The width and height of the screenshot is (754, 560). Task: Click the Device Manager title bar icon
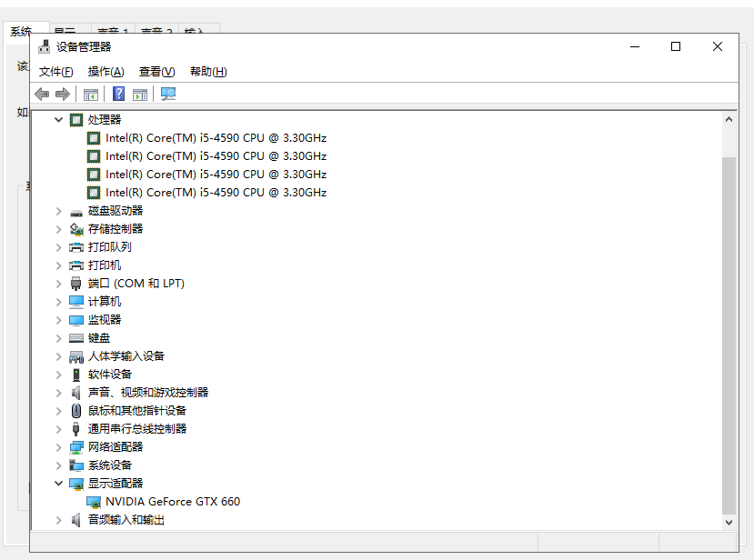pos(45,46)
